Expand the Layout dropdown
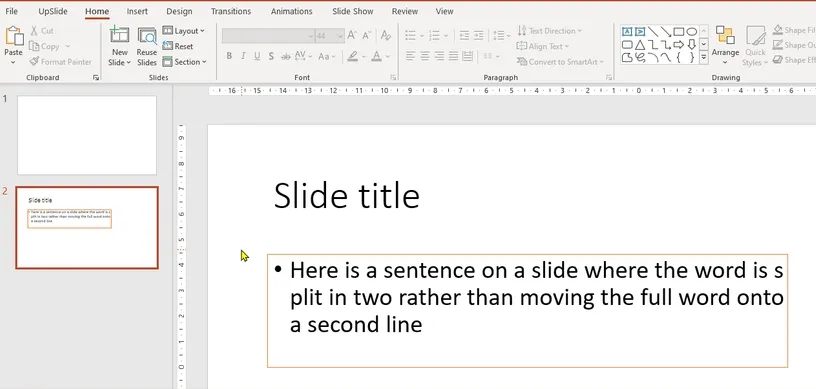 [183, 31]
